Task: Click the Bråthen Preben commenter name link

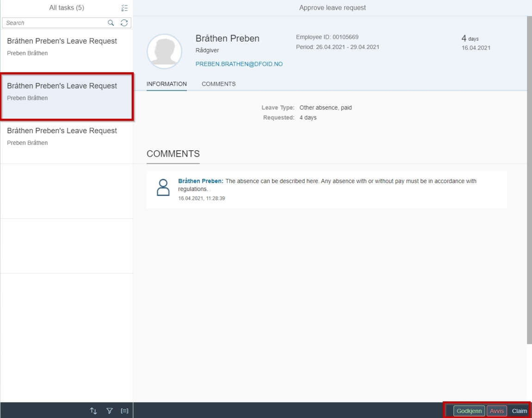Action: [x=201, y=181]
